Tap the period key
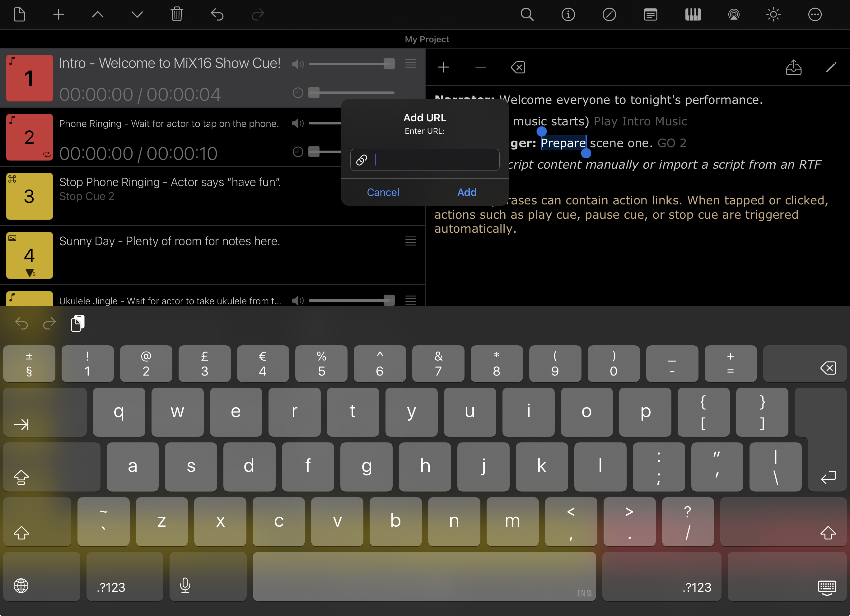This screenshot has height=616, width=850. (x=629, y=521)
